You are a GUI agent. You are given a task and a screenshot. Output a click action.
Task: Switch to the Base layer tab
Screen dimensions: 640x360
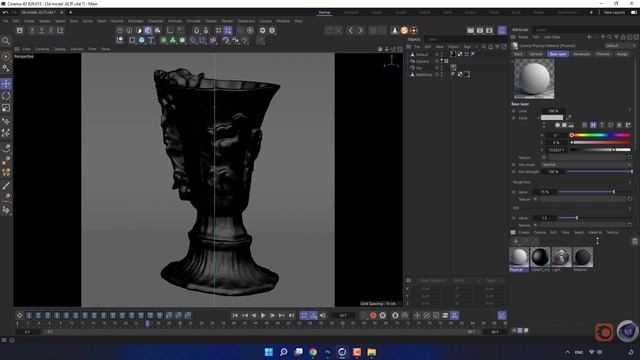pyautogui.click(x=558, y=54)
